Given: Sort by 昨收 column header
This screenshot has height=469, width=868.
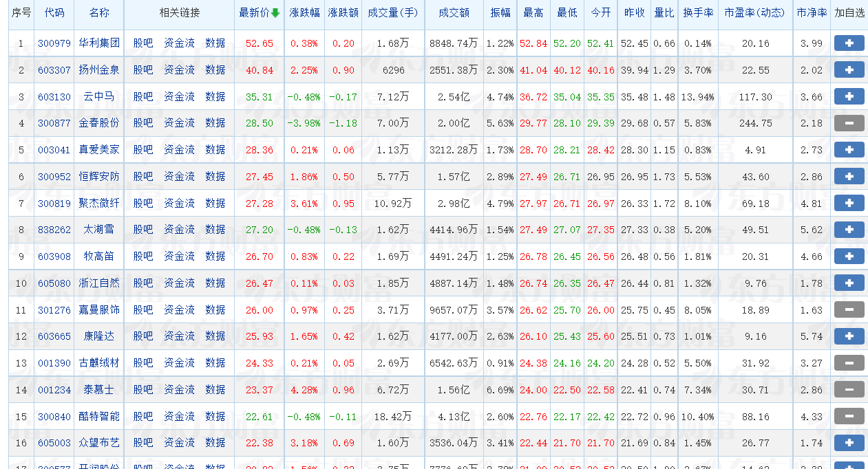Looking at the screenshot, I should coord(634,13).
